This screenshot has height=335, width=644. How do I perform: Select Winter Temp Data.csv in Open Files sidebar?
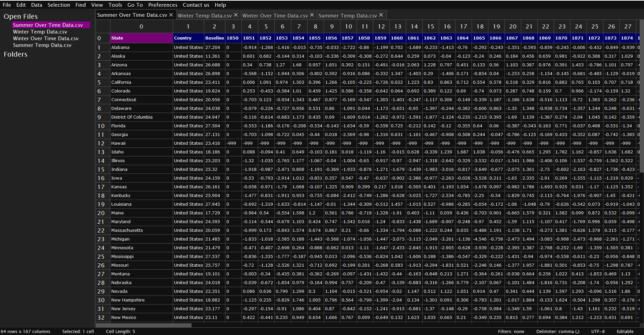click(x=40, y=32)
